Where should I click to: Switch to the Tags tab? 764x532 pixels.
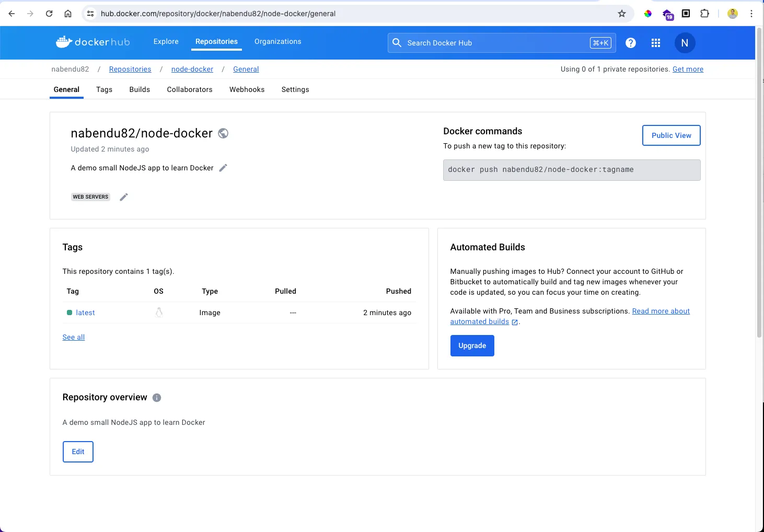point(105,89)
